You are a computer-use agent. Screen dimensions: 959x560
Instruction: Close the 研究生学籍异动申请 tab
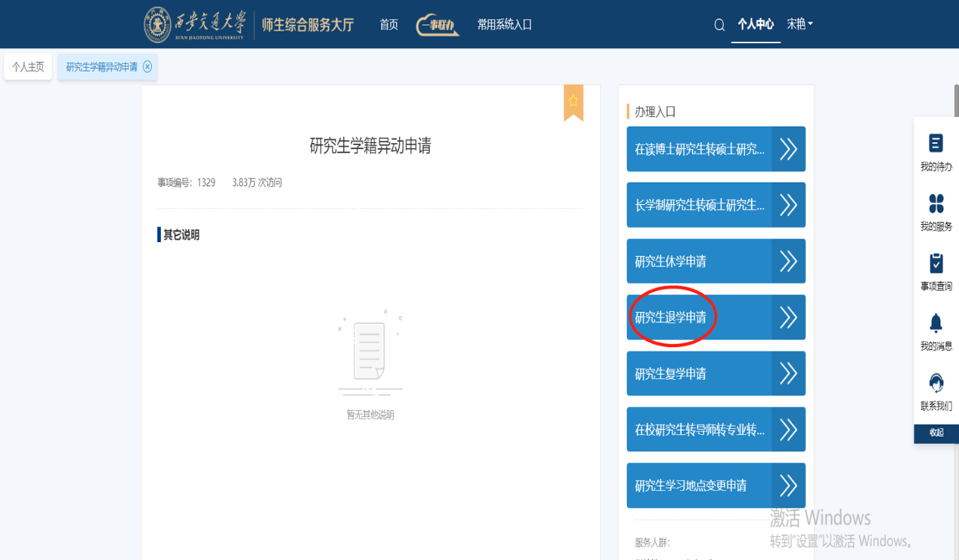tap(147, 67)
